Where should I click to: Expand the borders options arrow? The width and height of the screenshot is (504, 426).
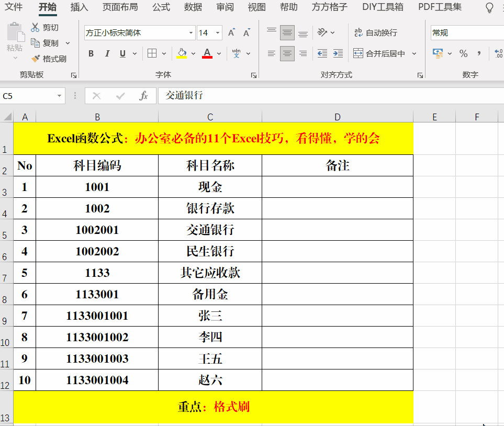pyautogui.click(x=164, y=54)
